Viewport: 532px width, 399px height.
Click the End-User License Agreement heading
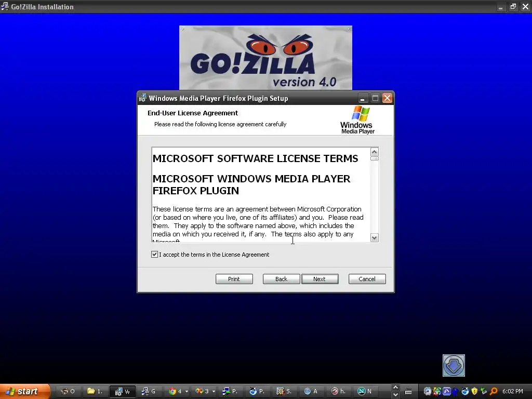[193, 113]
